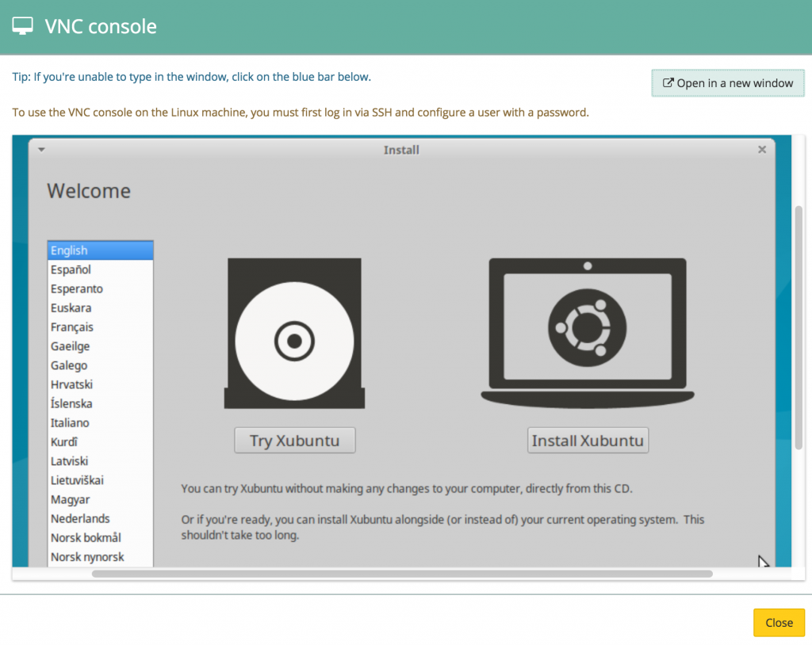This screenshot has width=812, height=645.
Task: Select Euskara in the language list
Action: tap(101, 308)
